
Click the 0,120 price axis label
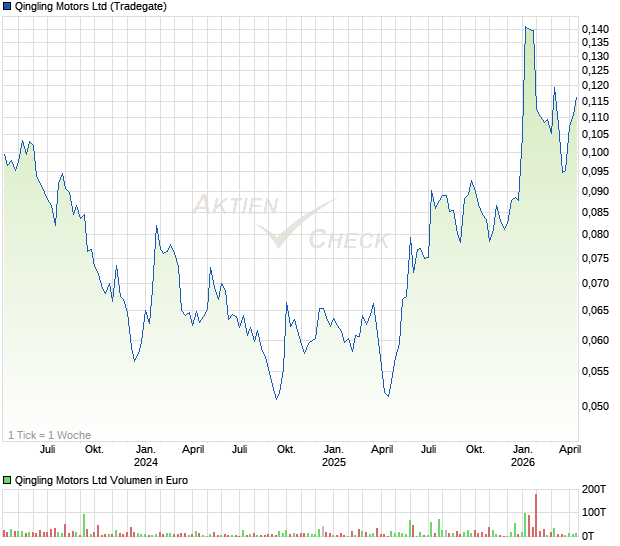pos(595,86)
